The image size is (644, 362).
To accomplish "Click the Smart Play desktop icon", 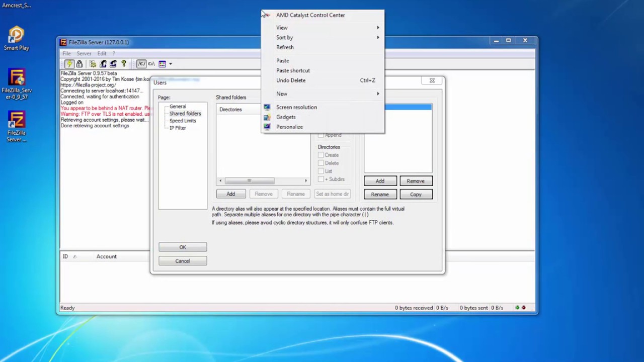I will click(17, 39).
